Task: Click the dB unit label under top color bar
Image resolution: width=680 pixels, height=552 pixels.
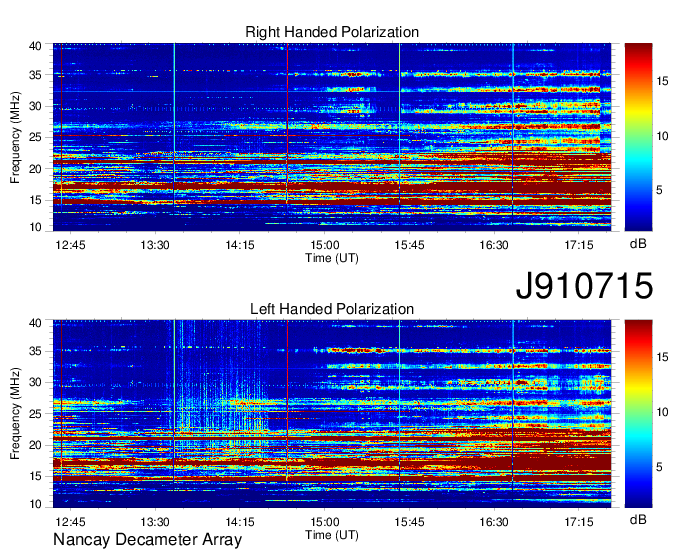Action: 638,244
